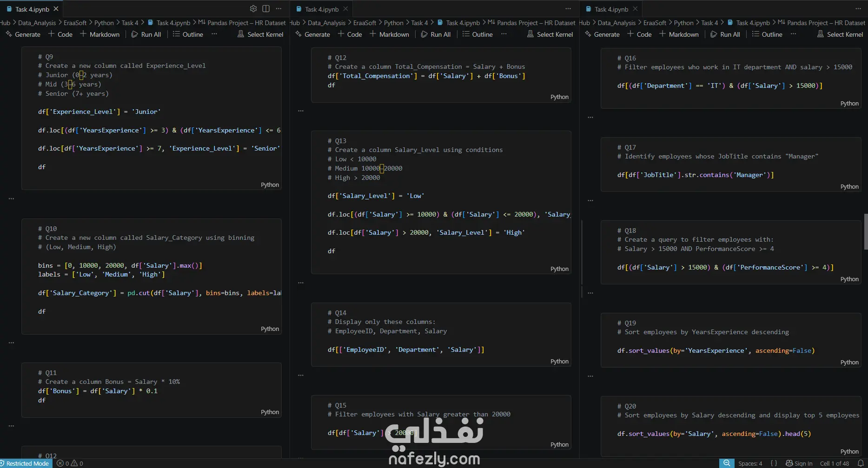
Task: Click the right notebook vertical scrollbar thumb
Action: 866,231
